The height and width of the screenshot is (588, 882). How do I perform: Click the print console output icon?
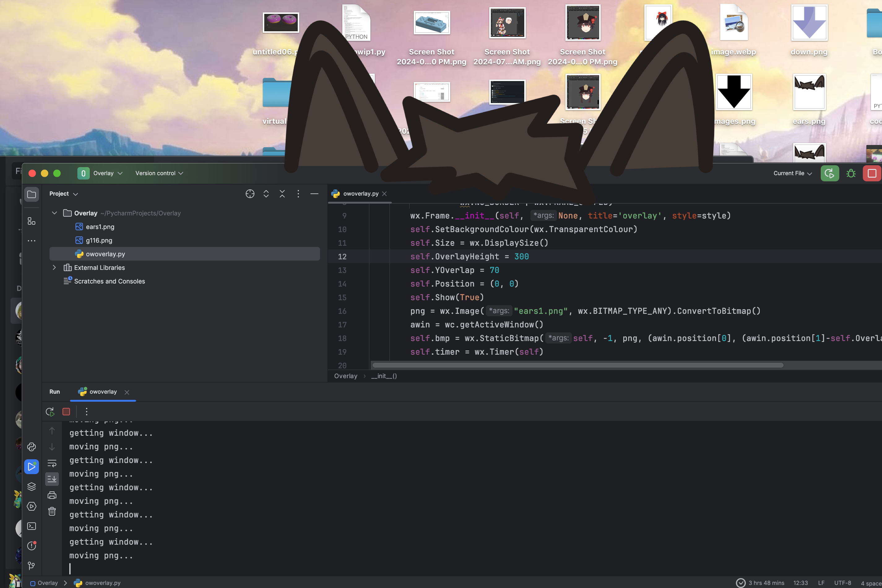click(x=52, y=495)
